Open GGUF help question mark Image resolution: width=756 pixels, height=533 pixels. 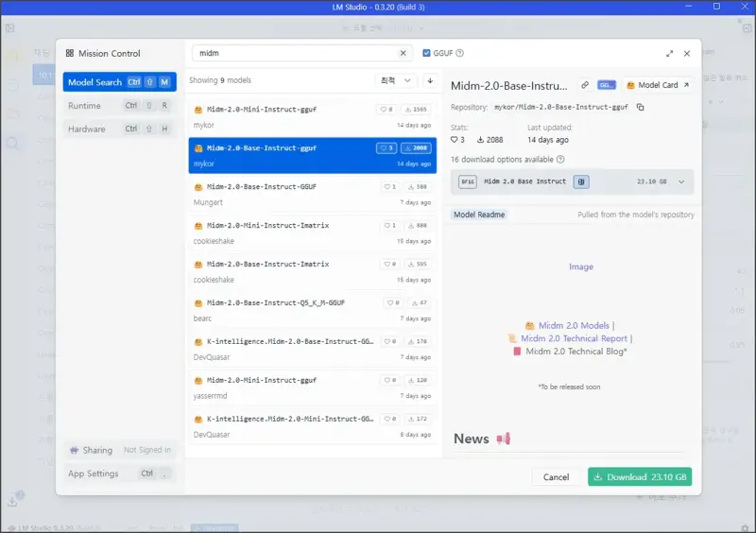(460, 53)
